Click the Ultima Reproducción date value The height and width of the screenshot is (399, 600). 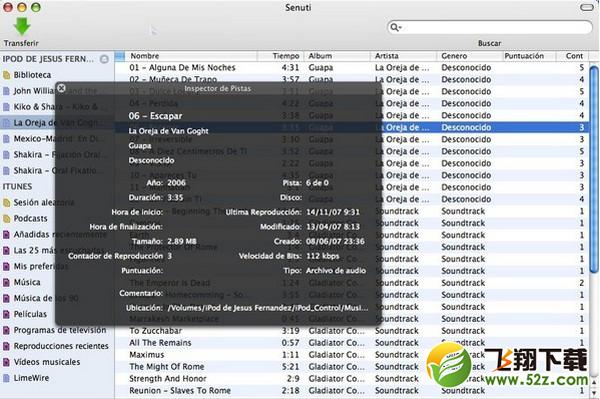(333, 212)
